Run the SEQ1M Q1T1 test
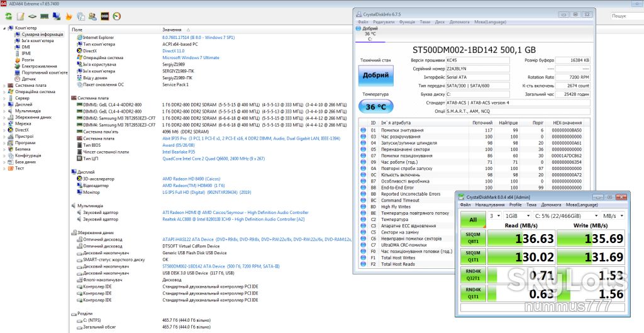Screen dimensions: 644x333 473,257
